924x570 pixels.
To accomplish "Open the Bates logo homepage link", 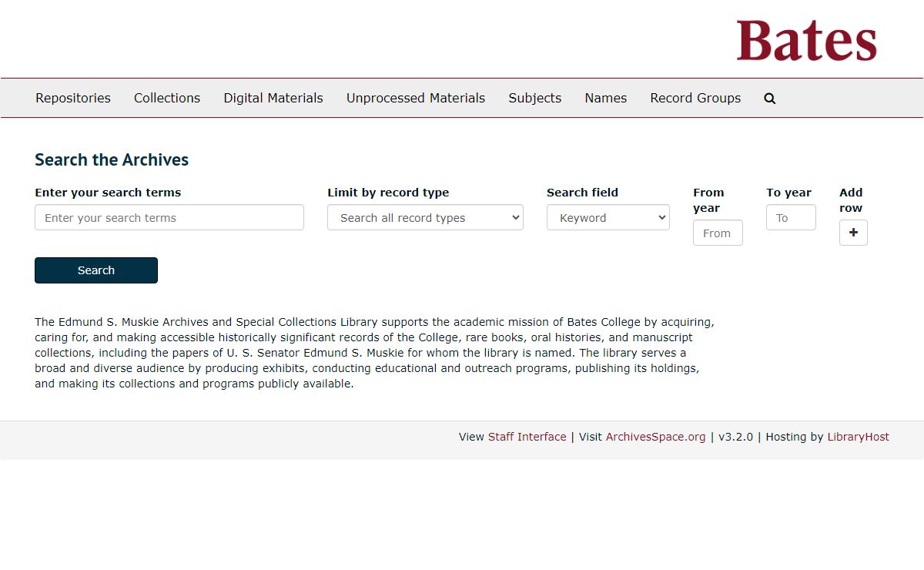I will pyautogui.click(x=806, y=41).
